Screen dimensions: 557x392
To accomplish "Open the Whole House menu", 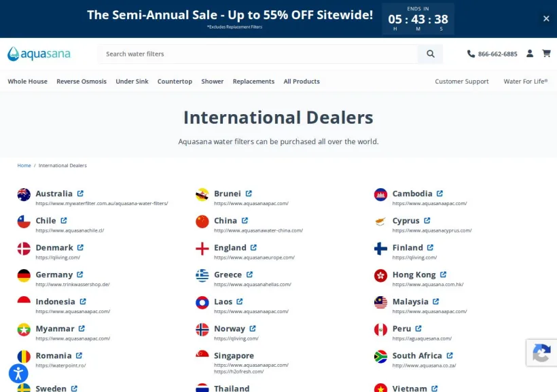I will (x=27, y=82).
